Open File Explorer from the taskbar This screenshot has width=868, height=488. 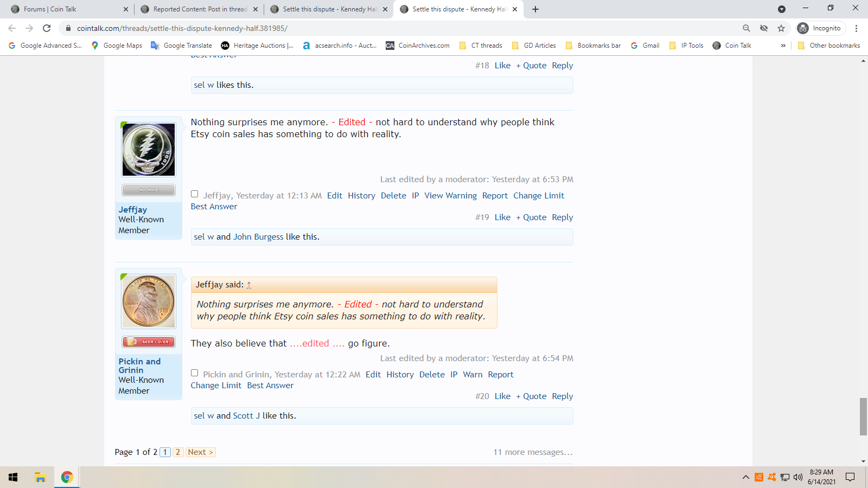[40, 477]
